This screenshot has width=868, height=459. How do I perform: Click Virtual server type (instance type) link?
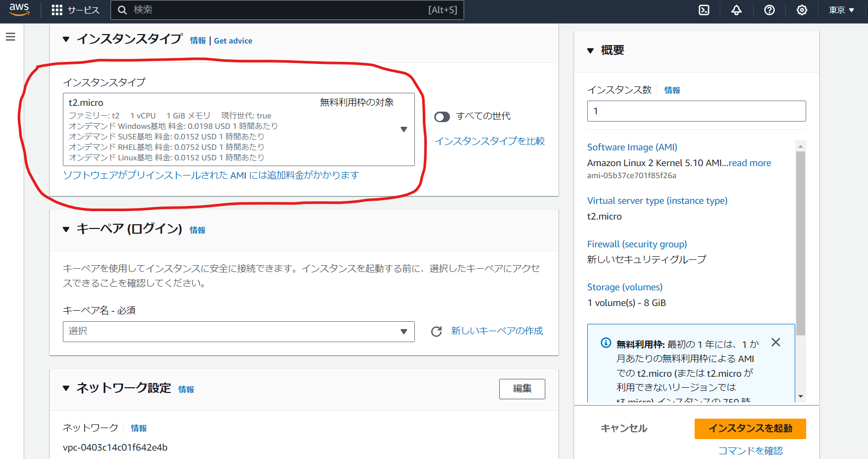[657, 201]
